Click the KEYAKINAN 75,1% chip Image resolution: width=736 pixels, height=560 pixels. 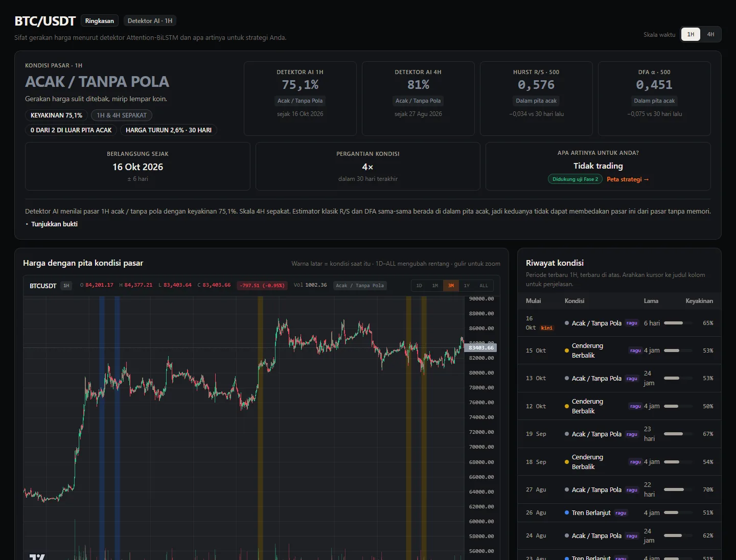point(56,115)
